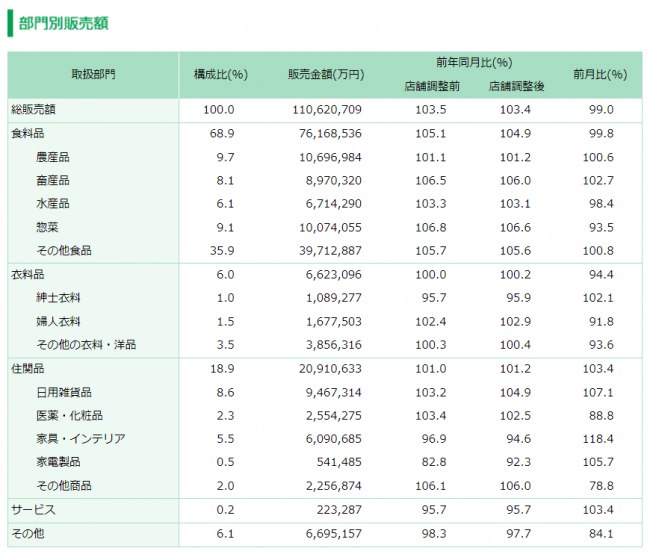
Task: Select the 家具・インテリア row label
Action: point(80,438)
